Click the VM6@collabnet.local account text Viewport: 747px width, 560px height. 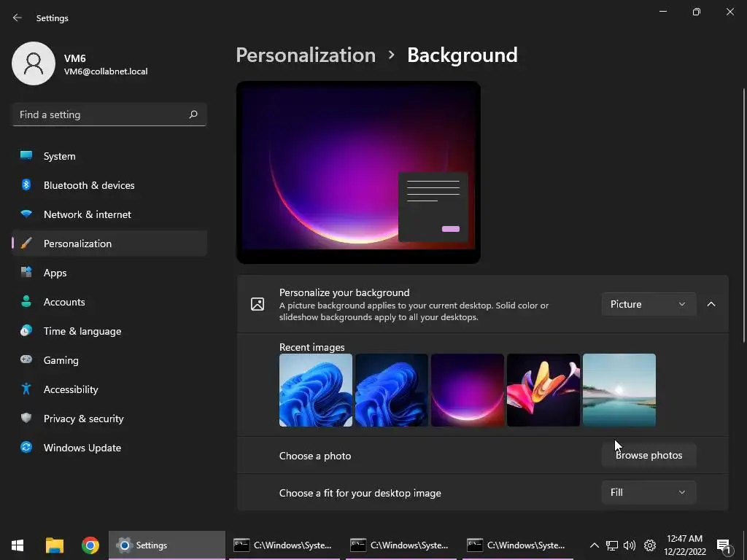click(x=106, y=71)
